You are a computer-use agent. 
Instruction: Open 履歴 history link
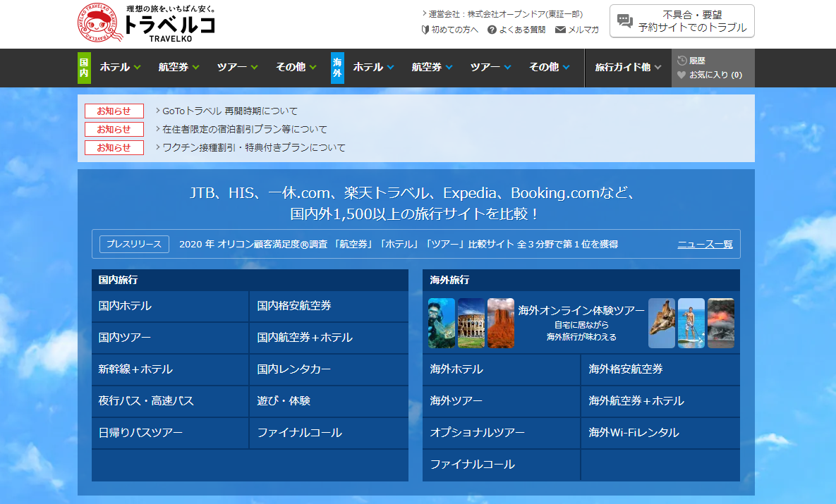tap(697, 61)
